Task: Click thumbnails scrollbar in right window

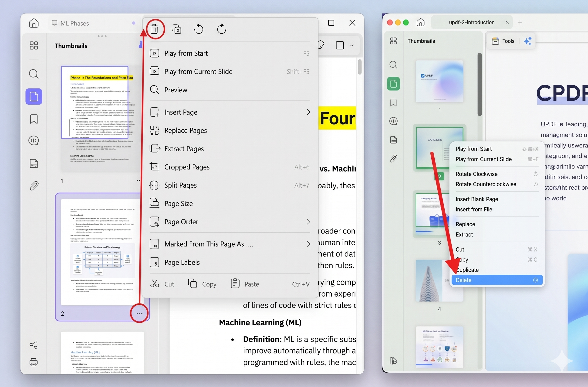Action: coord(480,84)
